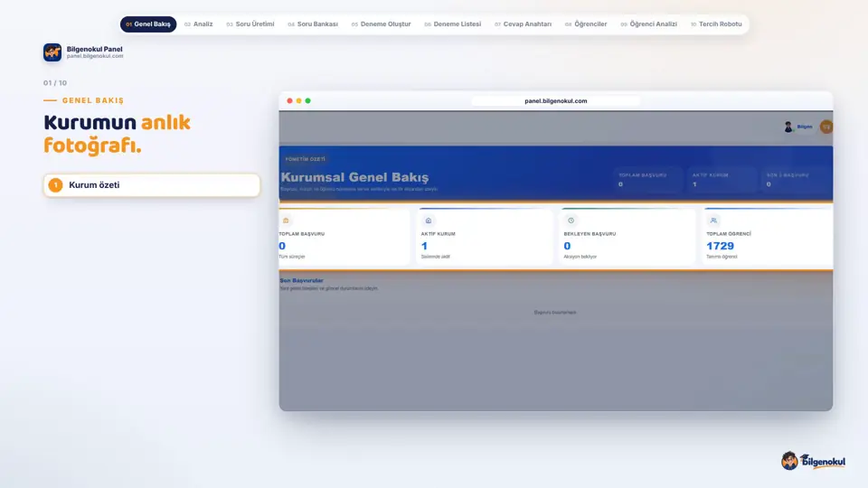Click the Toplam Başvuru briefcase icon
868x488 pixels.
287,221
